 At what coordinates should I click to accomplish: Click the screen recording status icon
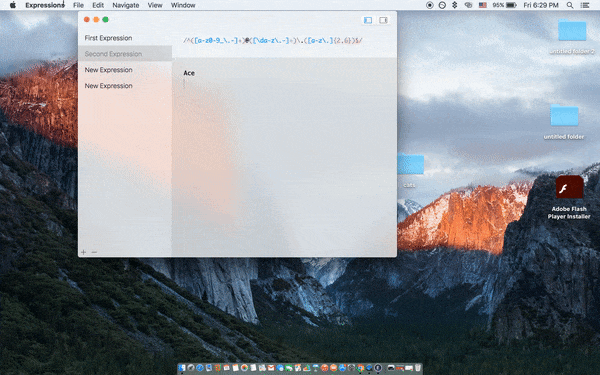pos(429,5)
